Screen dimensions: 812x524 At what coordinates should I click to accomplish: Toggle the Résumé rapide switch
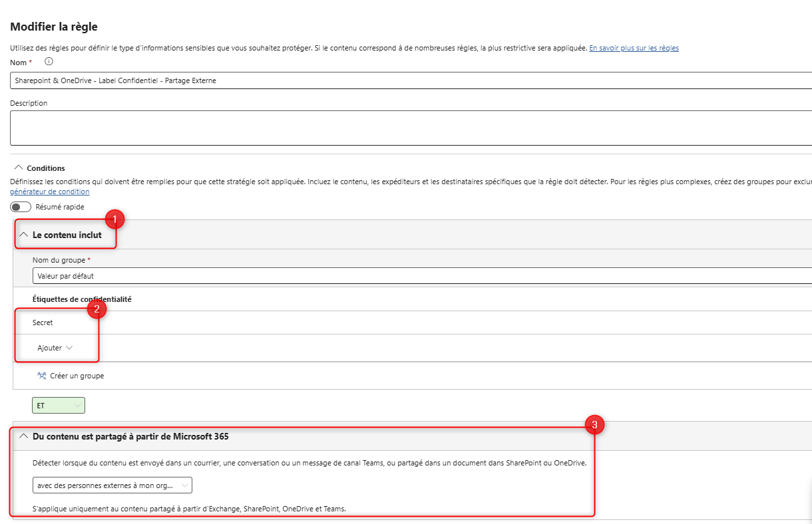(x=21, y=207)
